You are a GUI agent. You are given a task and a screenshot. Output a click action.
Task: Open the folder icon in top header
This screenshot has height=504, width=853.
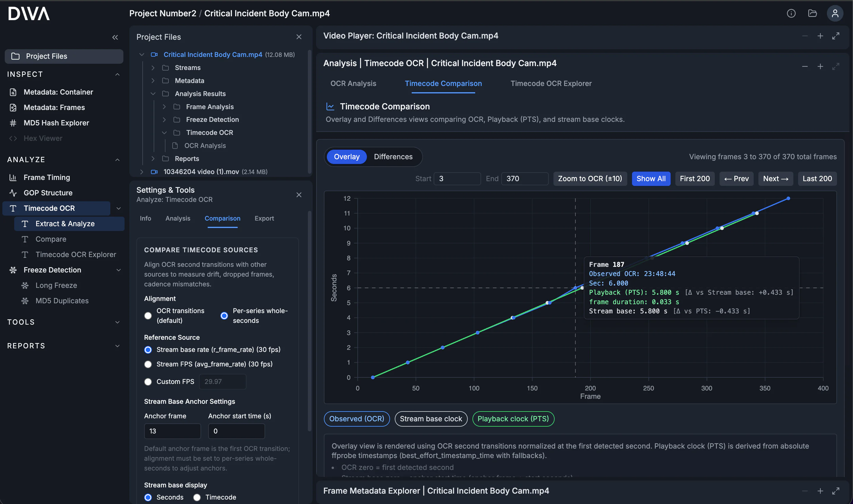click(x=812, y=13)
